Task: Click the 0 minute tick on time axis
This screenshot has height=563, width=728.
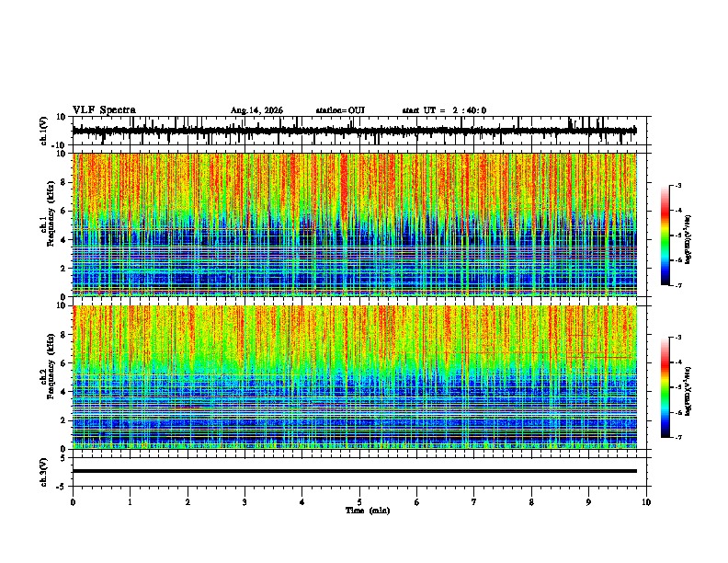Action: click(x=73, y=502)
